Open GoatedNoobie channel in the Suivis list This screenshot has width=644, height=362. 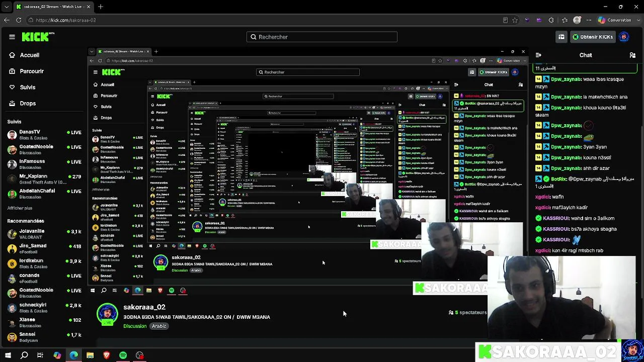[44, 149]
